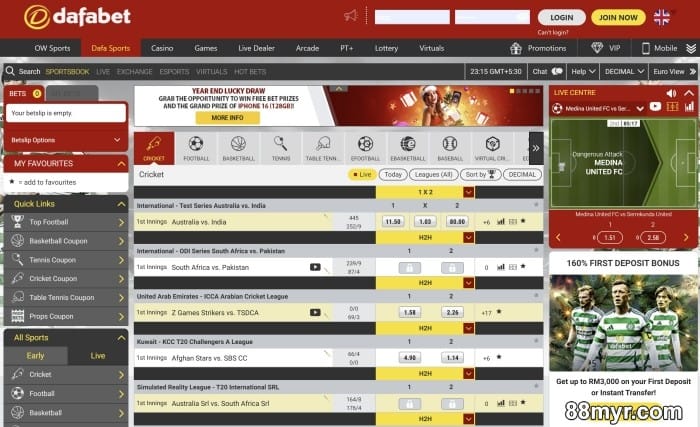Toggle Sort by trophy option

[480, 175]
